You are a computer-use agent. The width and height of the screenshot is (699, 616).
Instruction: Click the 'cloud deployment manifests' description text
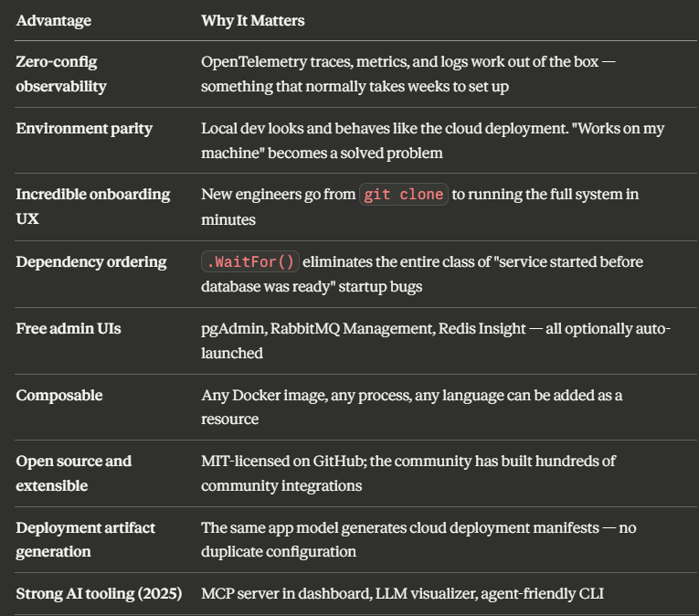pyautogui.click(x=418, y=540)
